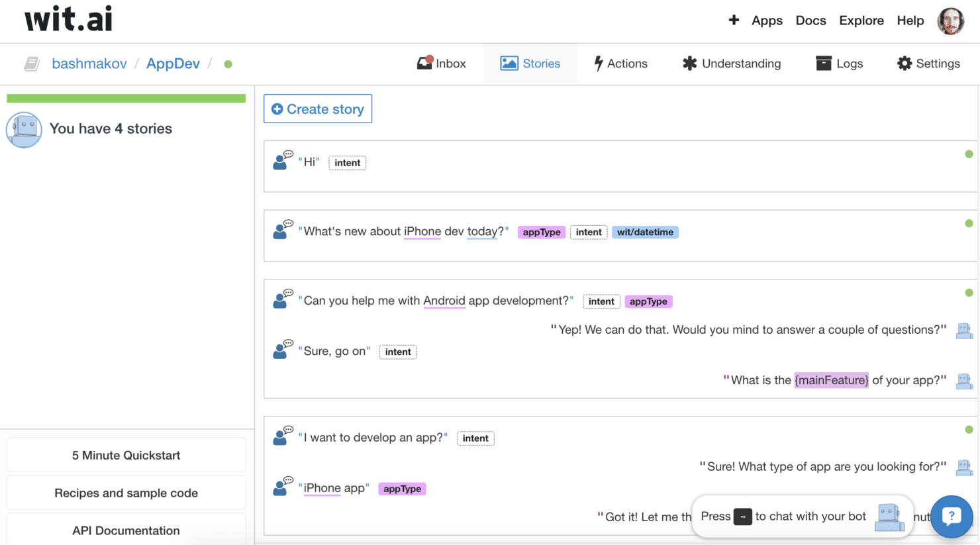Image resolution: width=980 pixels, height=545 pixels.
Task: Click the green status dot of the "Hi" story
Action: pos(969,154)
